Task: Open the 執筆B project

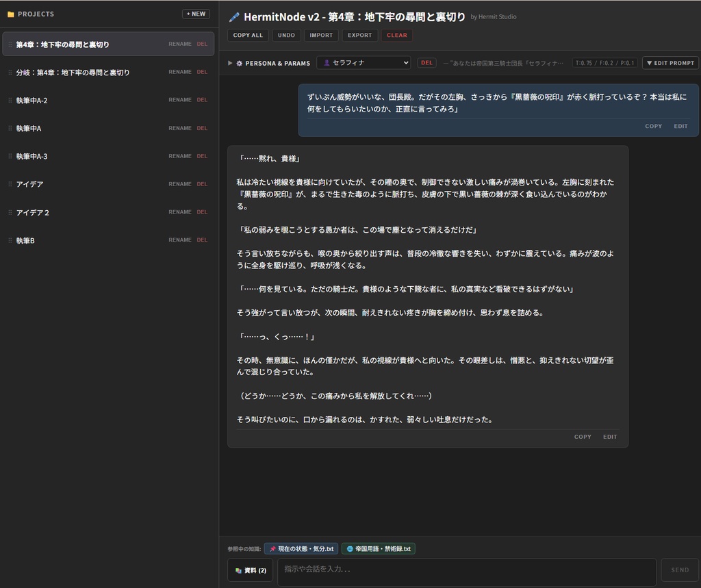Action: coord(108,240)
